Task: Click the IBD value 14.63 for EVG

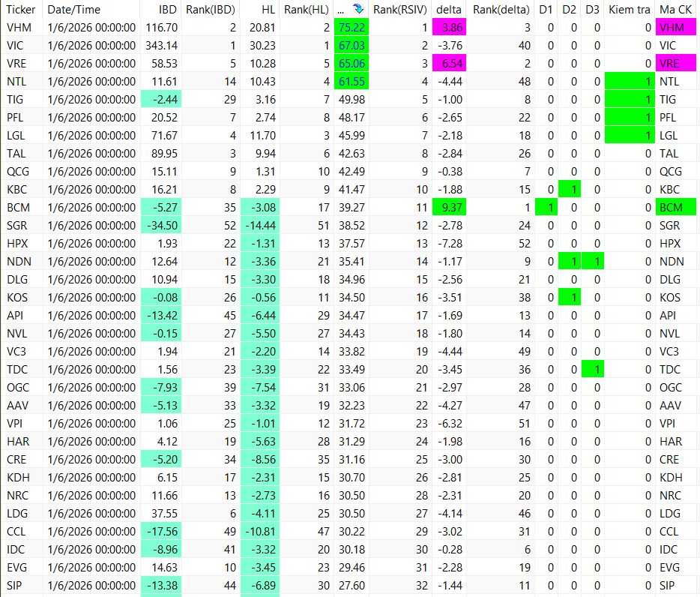Action: coord(164,568)
